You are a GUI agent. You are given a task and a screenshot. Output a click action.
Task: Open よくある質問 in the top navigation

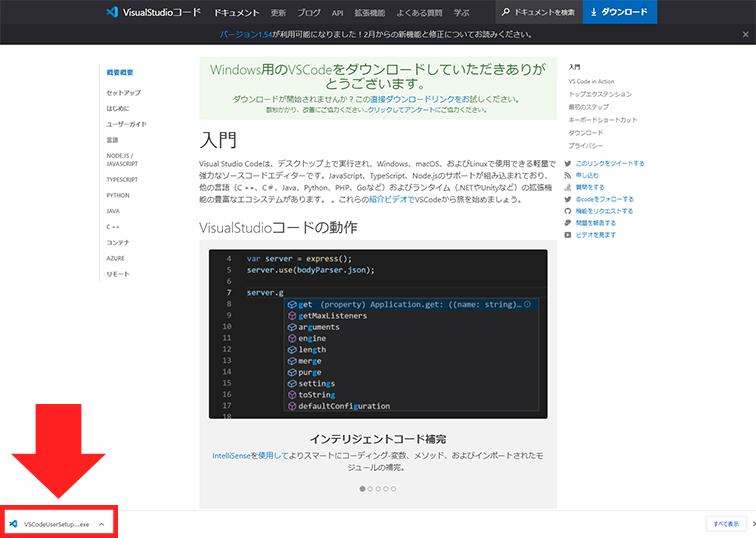(x=419, y=13)
